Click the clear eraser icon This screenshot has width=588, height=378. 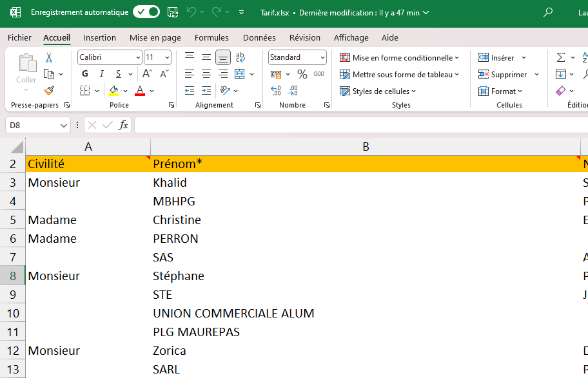(x=561, y=91)
